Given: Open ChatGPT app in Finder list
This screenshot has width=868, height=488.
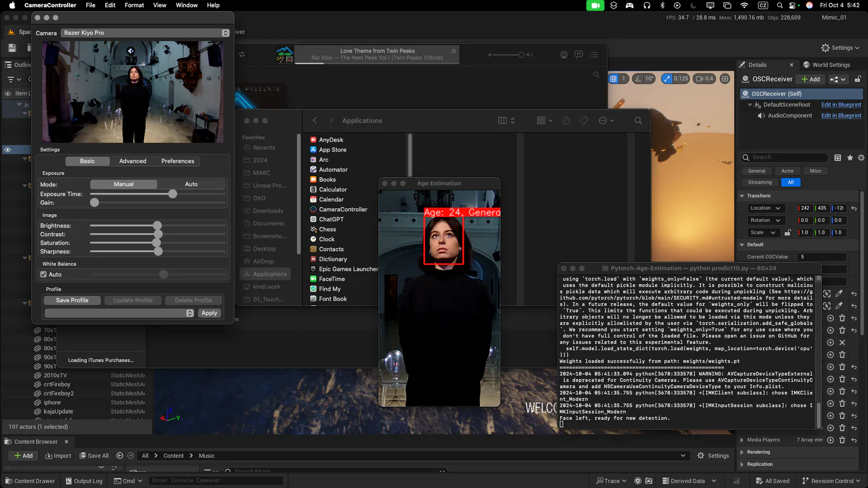Looking at the screenshot, I should pyautogui.click(x=331, y=219).
